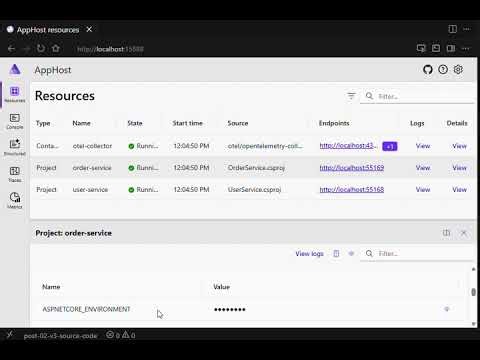Image resolution: width=480 pixels, height=360 pixels.
Task: Expand otel-collector extra endpoints badge
Action: pyautogui.click(x=390, y=146)
